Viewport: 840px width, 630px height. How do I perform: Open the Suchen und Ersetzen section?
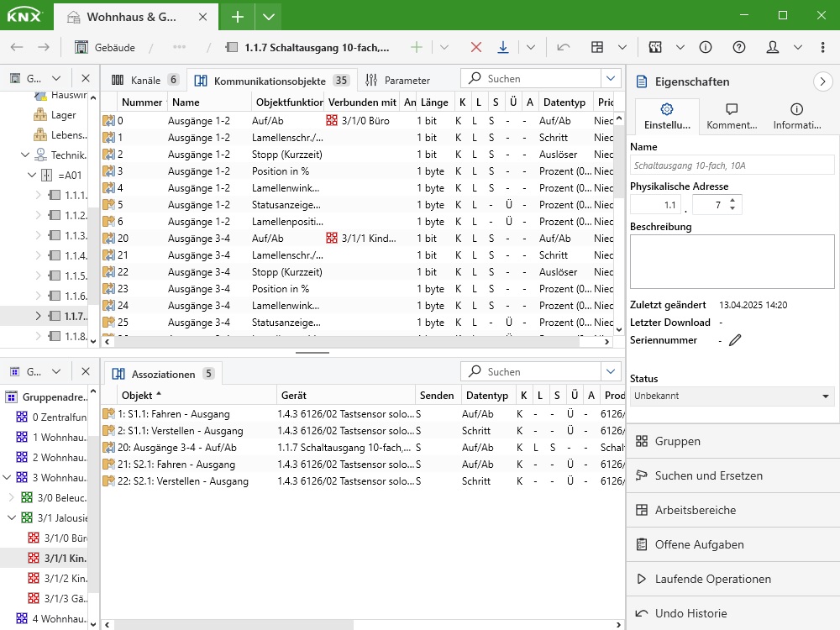point(708,475)
